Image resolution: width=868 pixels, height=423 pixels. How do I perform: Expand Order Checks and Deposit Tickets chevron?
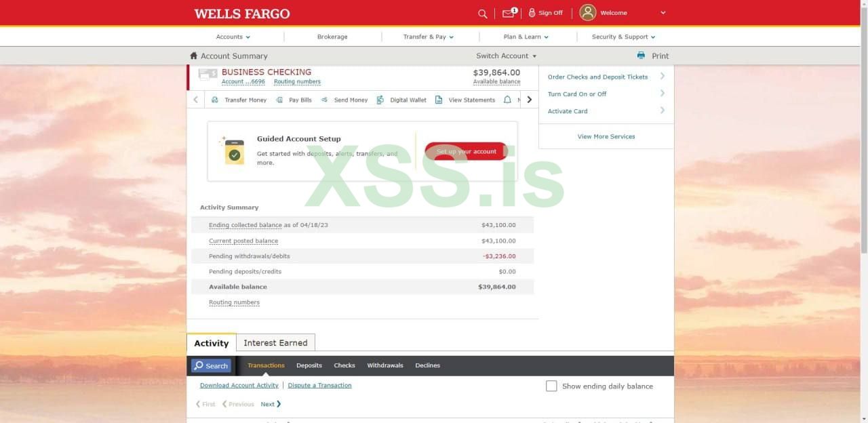663,76
